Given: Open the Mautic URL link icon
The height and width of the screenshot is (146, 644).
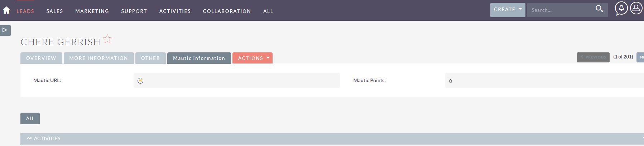Looking at the screenshot, I should pos(140,81).
